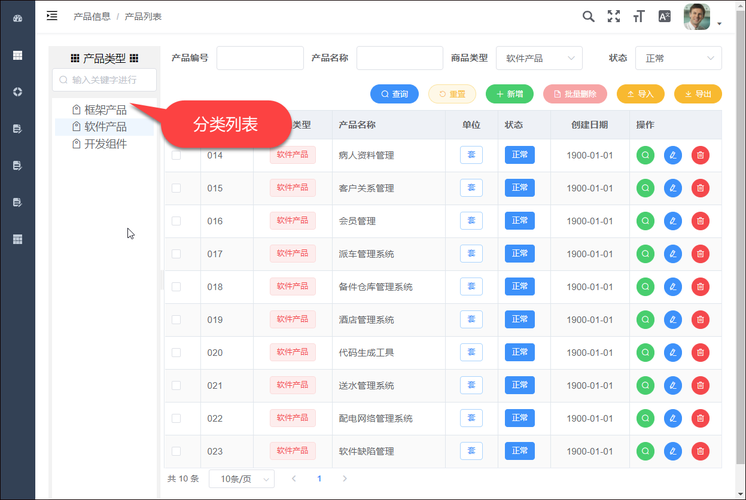
Task: Check the checkbox for row 022
Action: click(x=176, y=418)
